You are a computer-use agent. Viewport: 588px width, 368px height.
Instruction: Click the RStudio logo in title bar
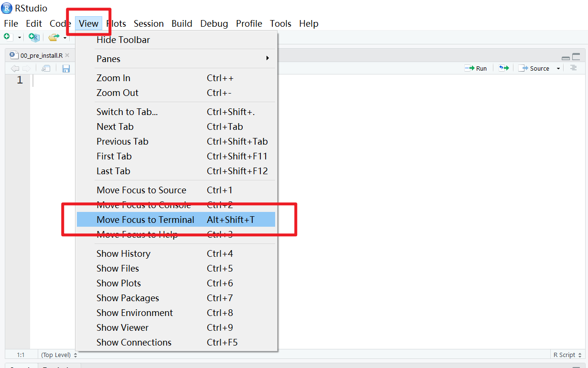[x=7, y=8]
